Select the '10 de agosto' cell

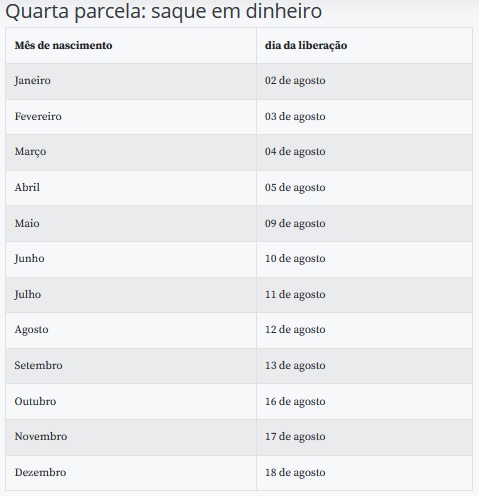pos(364,259)
